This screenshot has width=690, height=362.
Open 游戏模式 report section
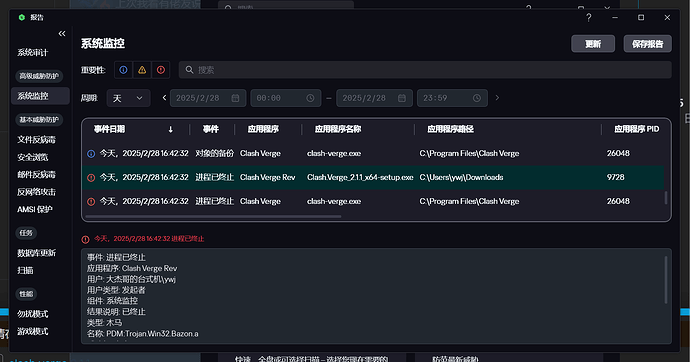(x=33, y=331)
